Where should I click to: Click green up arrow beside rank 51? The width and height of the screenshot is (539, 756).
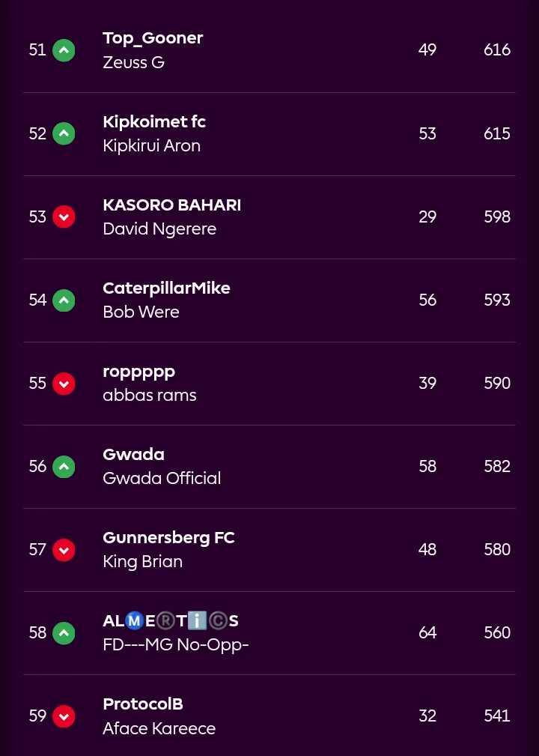click(64, 50)
